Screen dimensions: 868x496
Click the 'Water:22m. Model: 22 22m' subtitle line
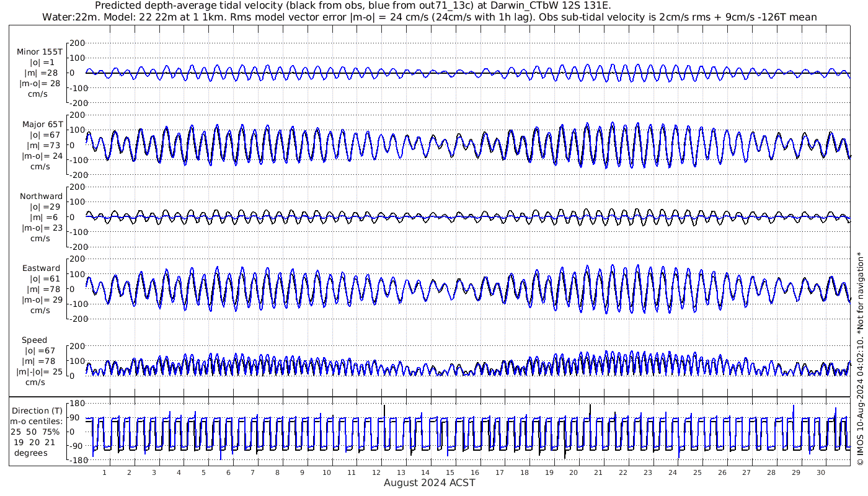[x=429, y=17]
